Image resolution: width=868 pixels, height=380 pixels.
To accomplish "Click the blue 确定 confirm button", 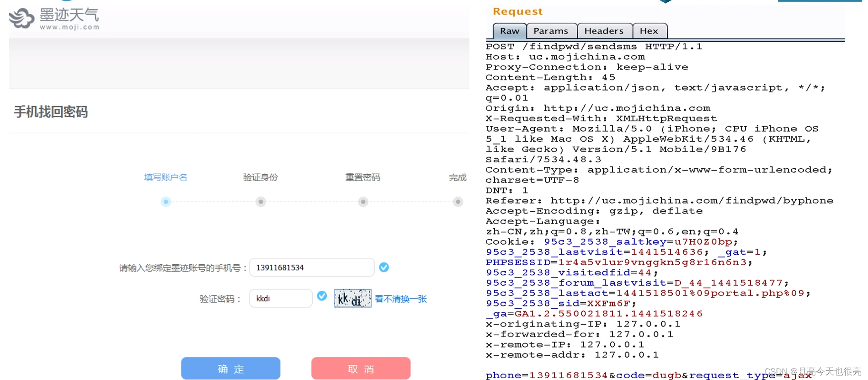I will (230, 369).
